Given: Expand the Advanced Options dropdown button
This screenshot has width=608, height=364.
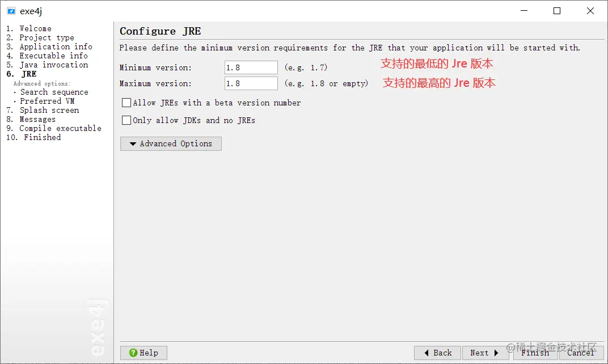Looking at the screenshot, I should (x=171, y=144).
